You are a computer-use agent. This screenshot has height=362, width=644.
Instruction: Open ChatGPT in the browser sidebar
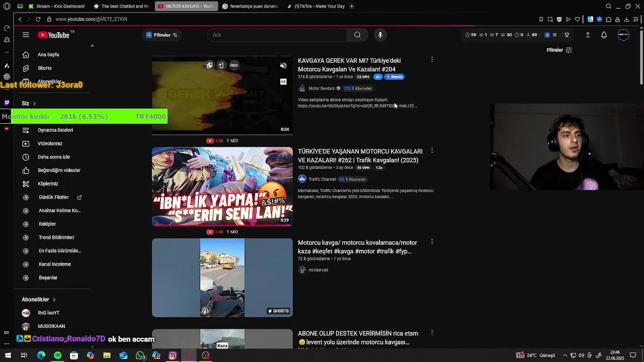7,76
